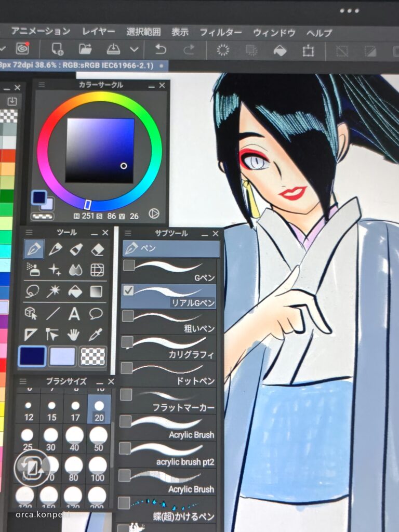This screenshot has width=399, height=532.
Task: Open the サブツール panel hamburger menu
Action: [128, 233]
